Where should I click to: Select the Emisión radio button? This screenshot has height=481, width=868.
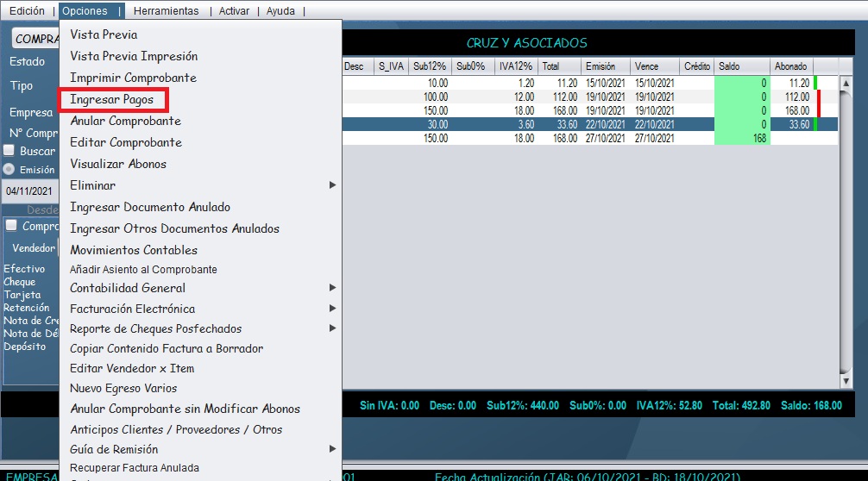(9, 170)
